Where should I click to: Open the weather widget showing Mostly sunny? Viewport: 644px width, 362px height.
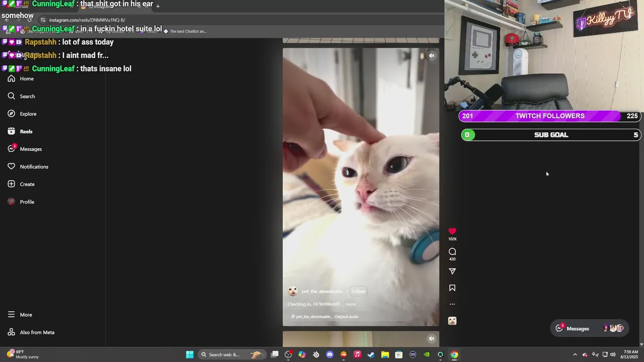point(23,354)
